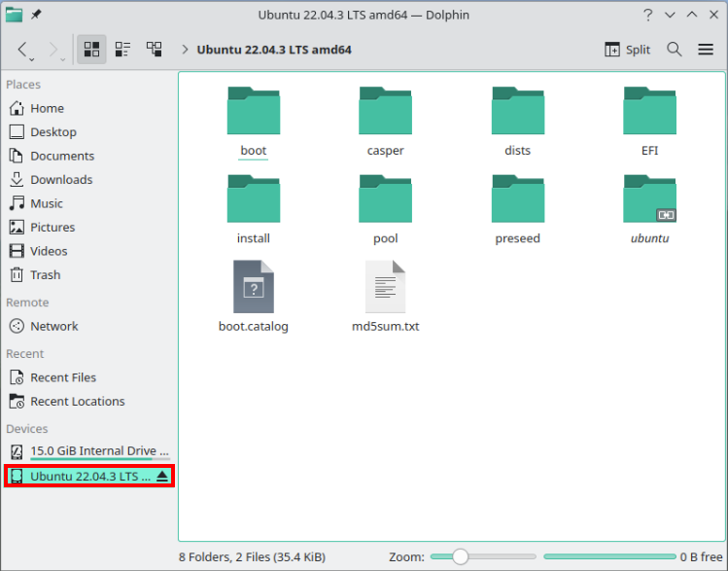
Task: Click the Devices section header
Action: pos(27,428)
